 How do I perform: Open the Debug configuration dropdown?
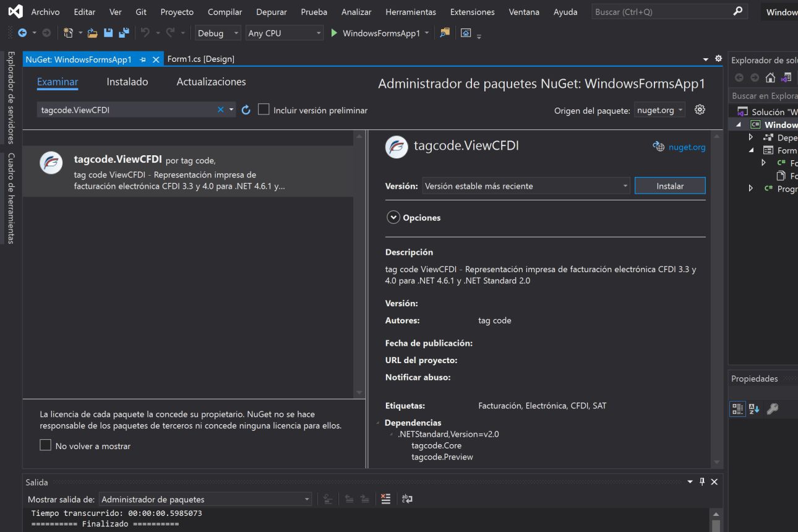(218, 33)
